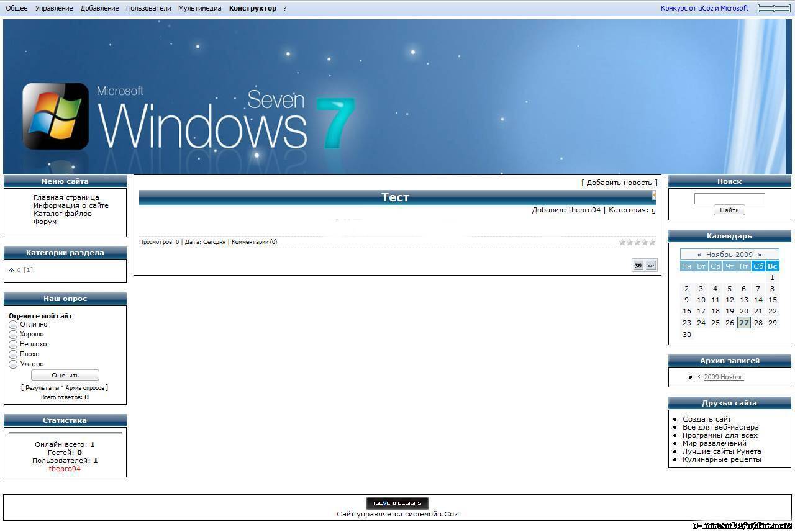
Task: Open Информация о сайте link
Action: click(71, 205)
